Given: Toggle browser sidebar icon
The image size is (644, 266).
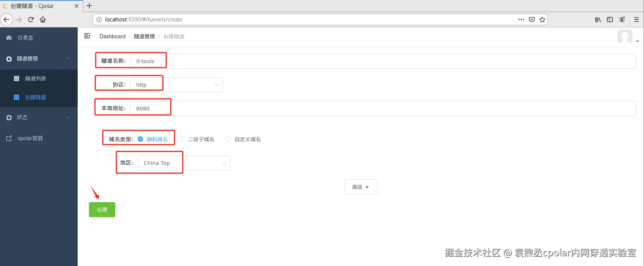Looking at the screenshot, I should [x=610, y=20].
